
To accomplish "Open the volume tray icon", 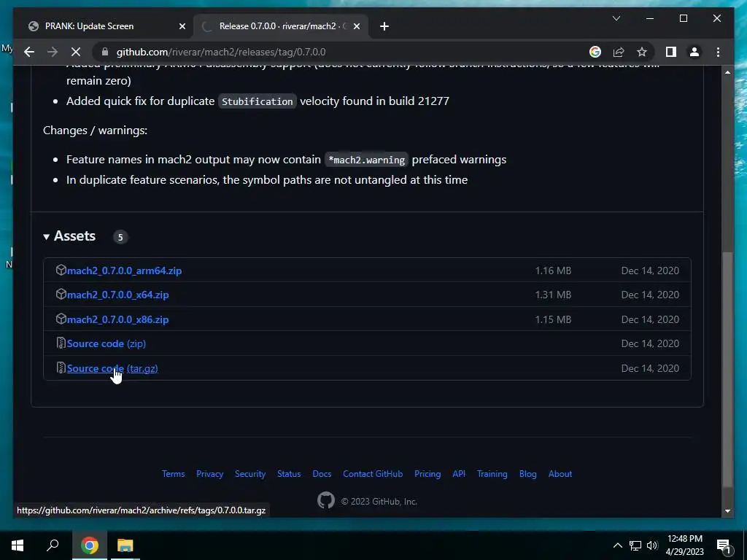I will click(x=652, y=545).
